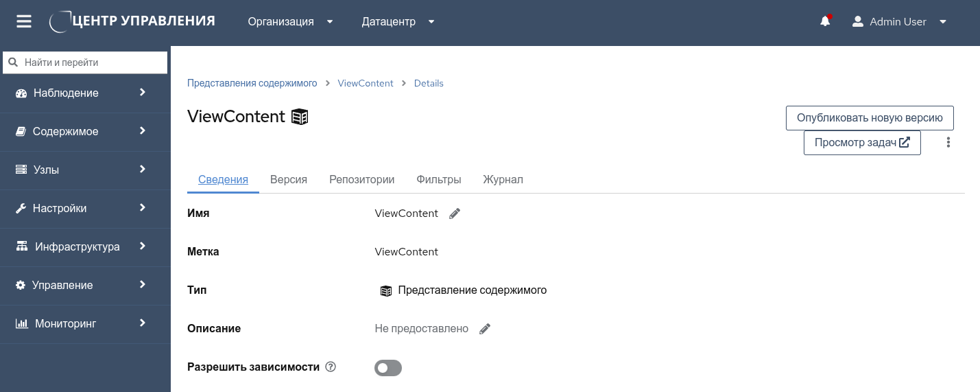Switch to the Репозитории tab

[x=361, y=180]
